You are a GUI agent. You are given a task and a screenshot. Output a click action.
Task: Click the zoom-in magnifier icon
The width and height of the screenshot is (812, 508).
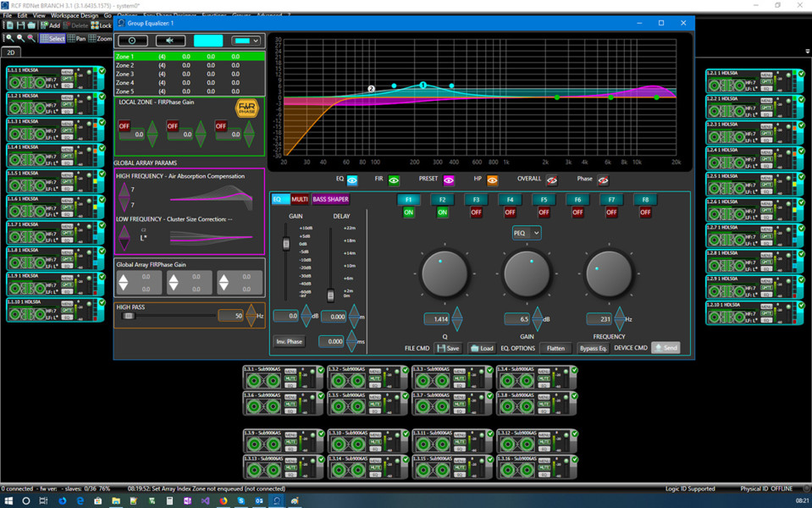[9, 38]
